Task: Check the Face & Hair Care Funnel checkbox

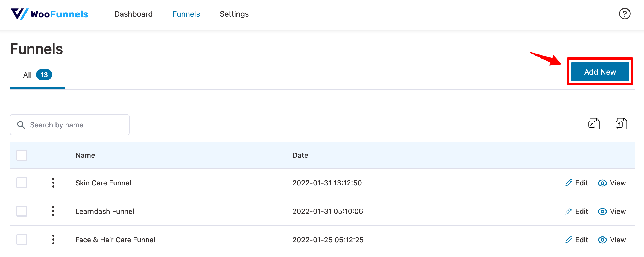Action: pos(22,240)
